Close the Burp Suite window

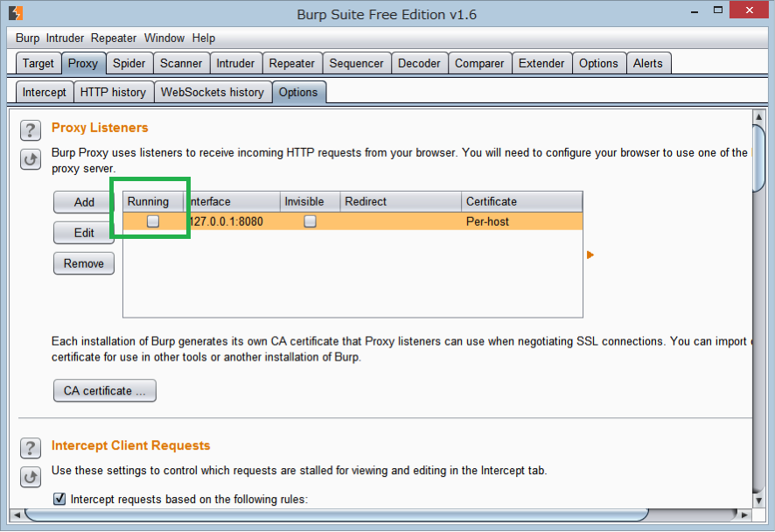(x=750, y=10)
